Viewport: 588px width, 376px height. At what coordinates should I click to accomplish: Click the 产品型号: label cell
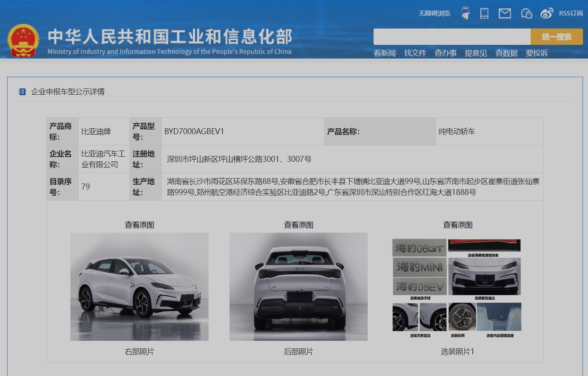146,132
